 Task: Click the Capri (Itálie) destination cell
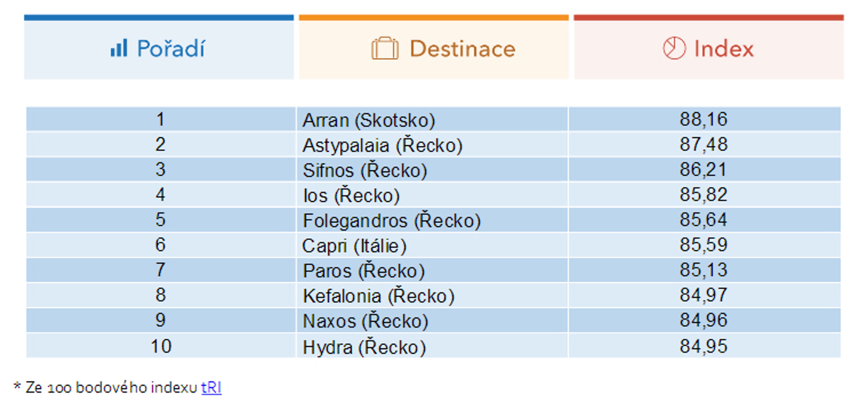[432, 245]
